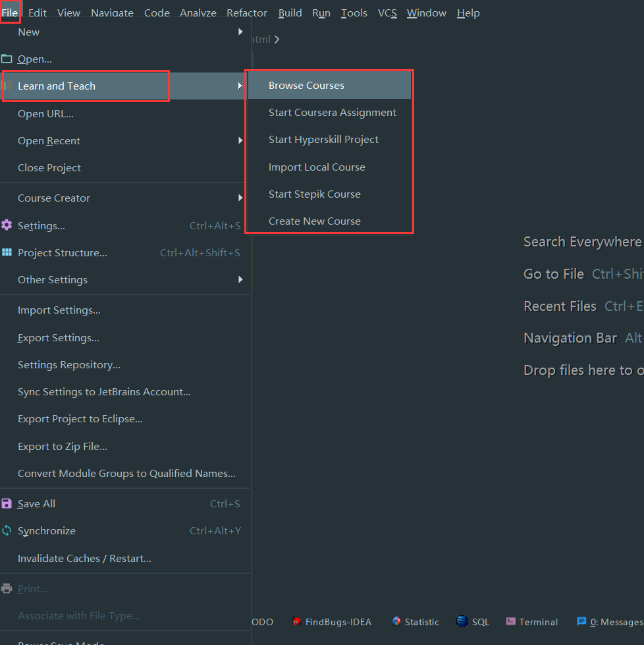Open the Messages tool window

point(609,622)
